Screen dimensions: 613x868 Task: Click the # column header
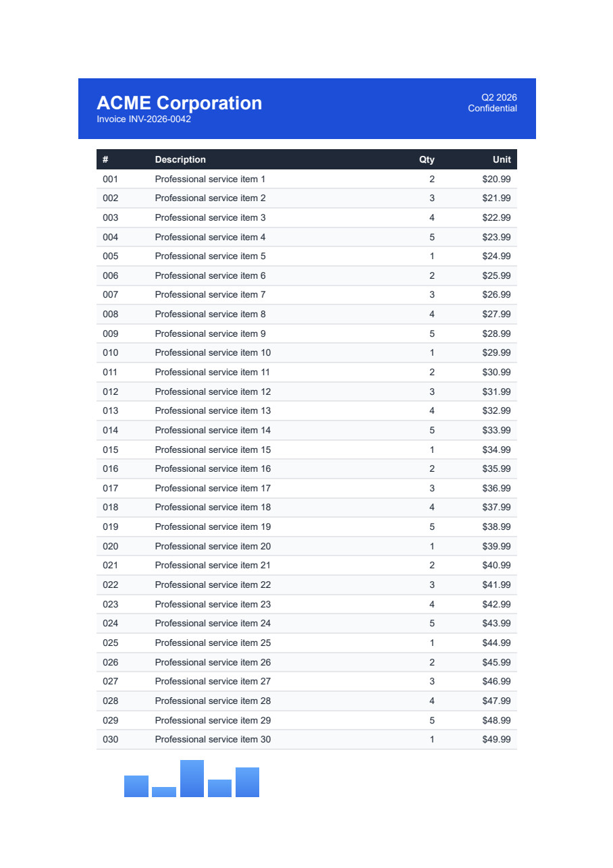pyautogui.click(x=105, y=159)
